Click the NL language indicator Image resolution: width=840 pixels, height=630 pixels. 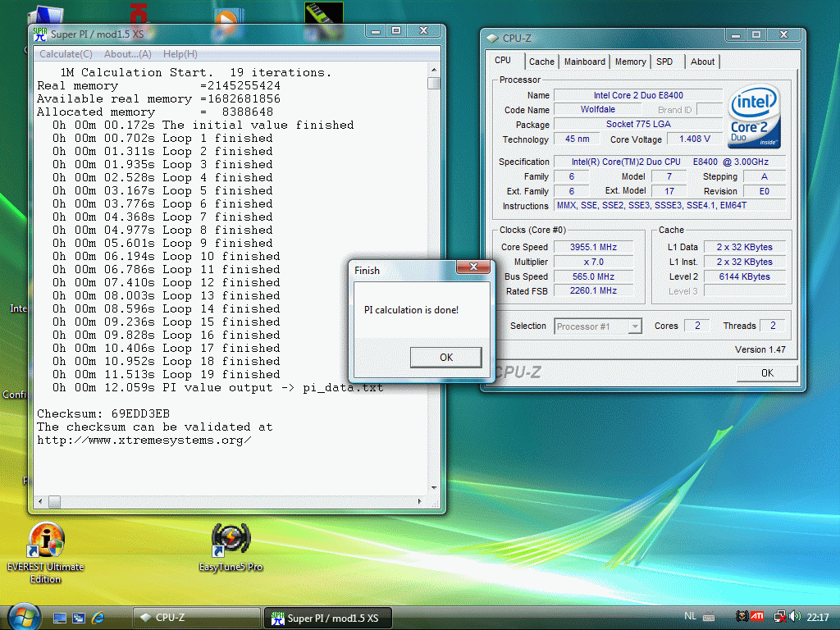click(x=690, y=617)
